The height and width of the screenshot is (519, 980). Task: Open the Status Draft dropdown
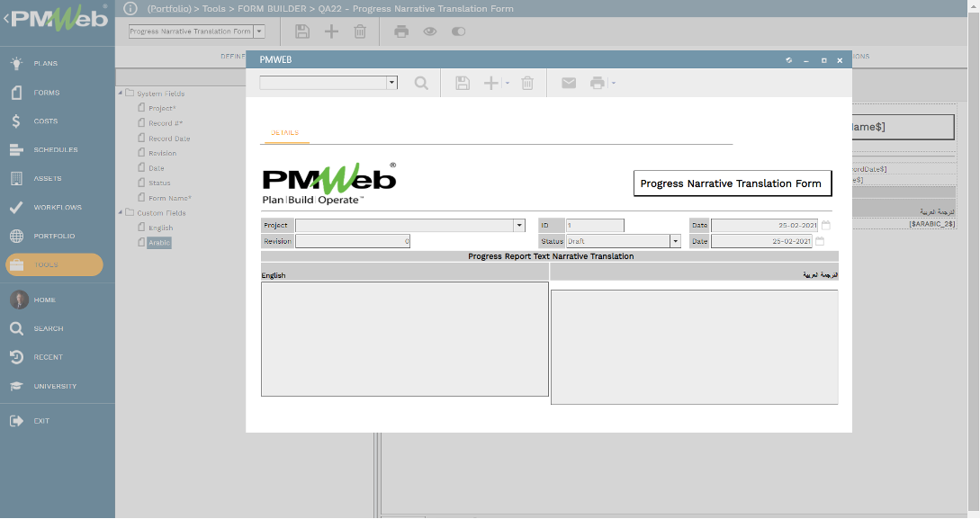[676, 241]
